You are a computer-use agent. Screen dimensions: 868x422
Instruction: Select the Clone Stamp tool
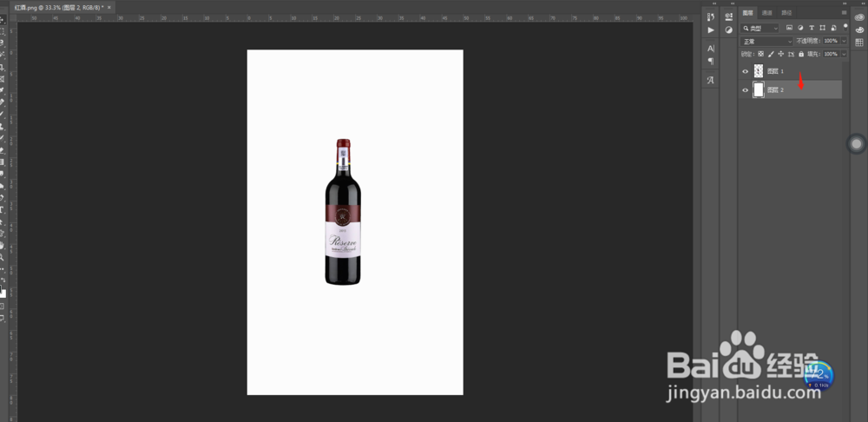3,126
